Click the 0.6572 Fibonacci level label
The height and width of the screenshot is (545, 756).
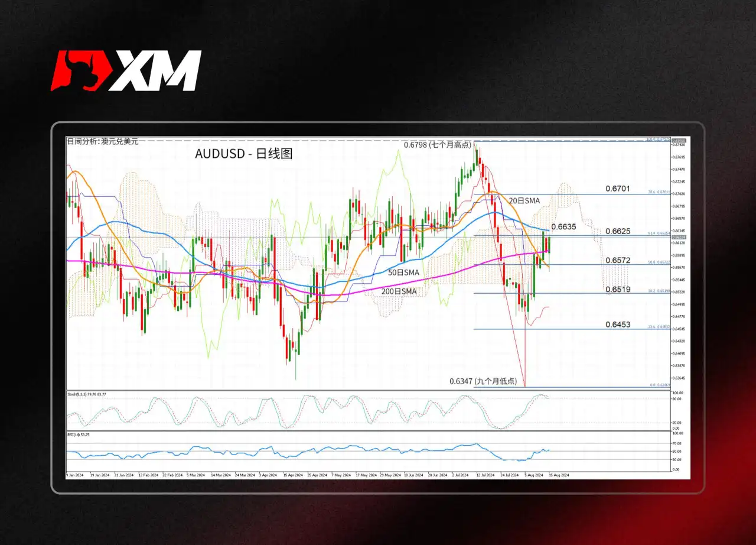pyautogui.click(x=618, y=260)
